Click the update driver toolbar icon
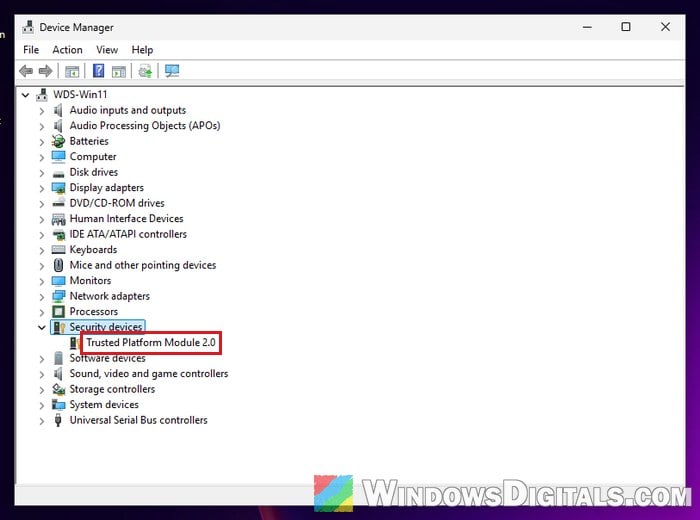Image resolution: width=700 pixels, height=520 pixels. tap(145, 71)
